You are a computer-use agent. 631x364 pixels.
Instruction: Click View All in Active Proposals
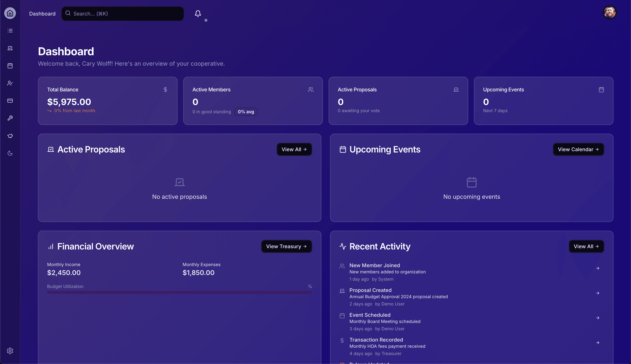[294, 149]
